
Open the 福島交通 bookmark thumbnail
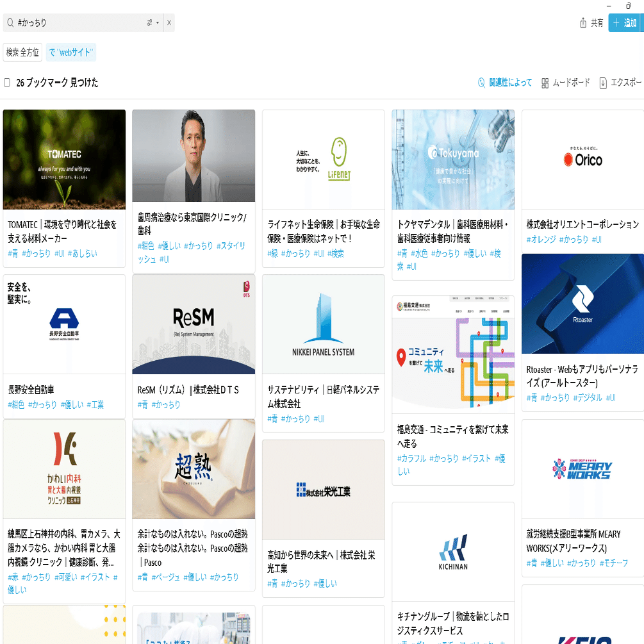453,354
